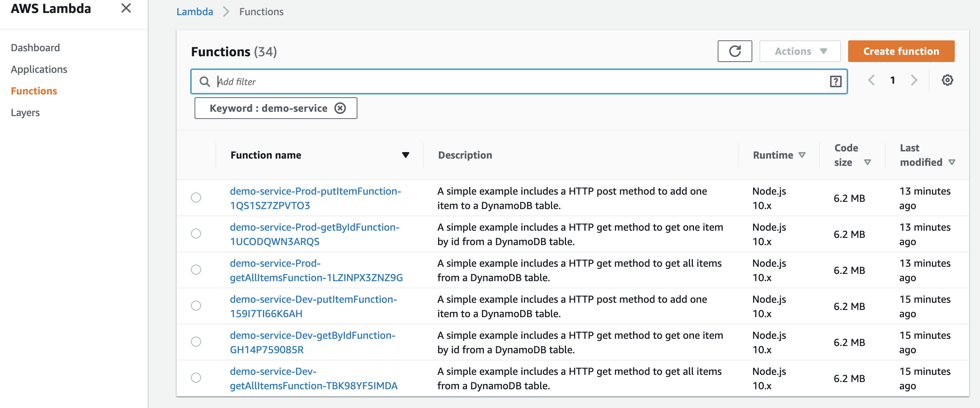Click the search magnifier icon

(x=205, y=81)
